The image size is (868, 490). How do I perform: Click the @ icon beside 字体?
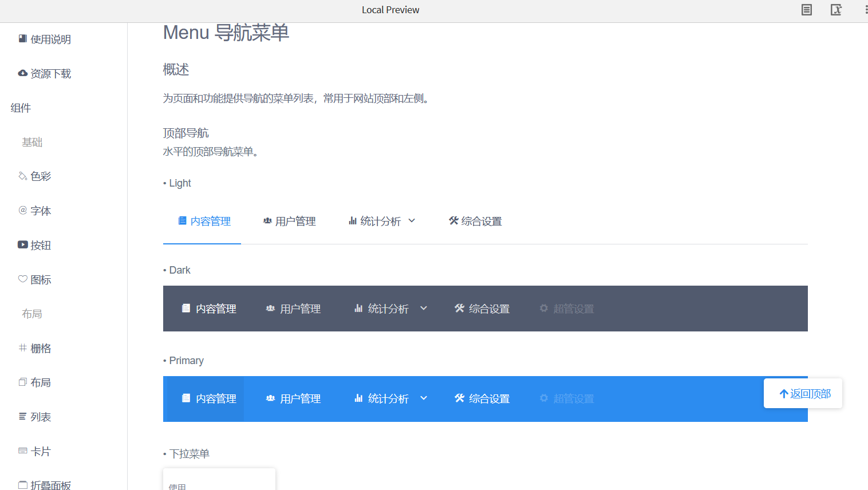click(23, 210)
